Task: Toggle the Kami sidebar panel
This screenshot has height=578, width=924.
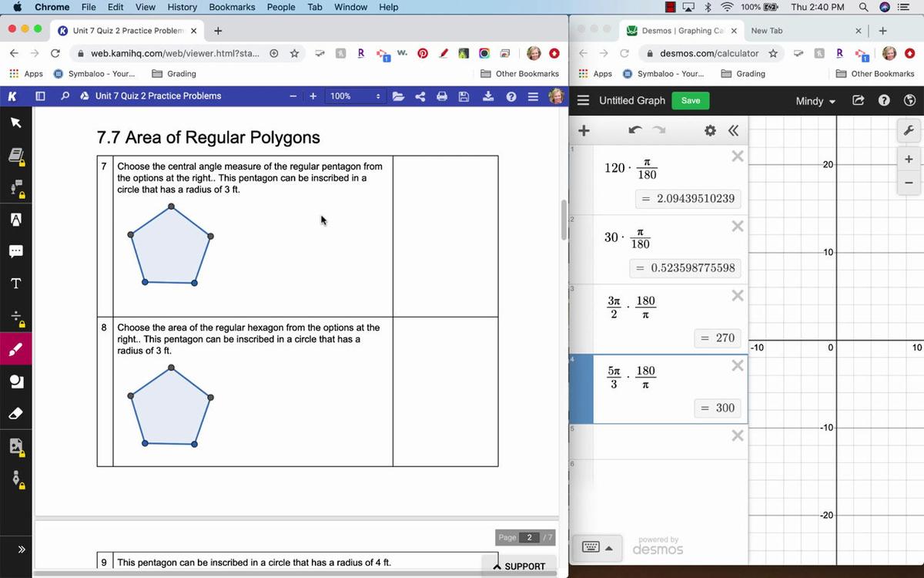Action: pyautogui.click(x=41, y=96)
